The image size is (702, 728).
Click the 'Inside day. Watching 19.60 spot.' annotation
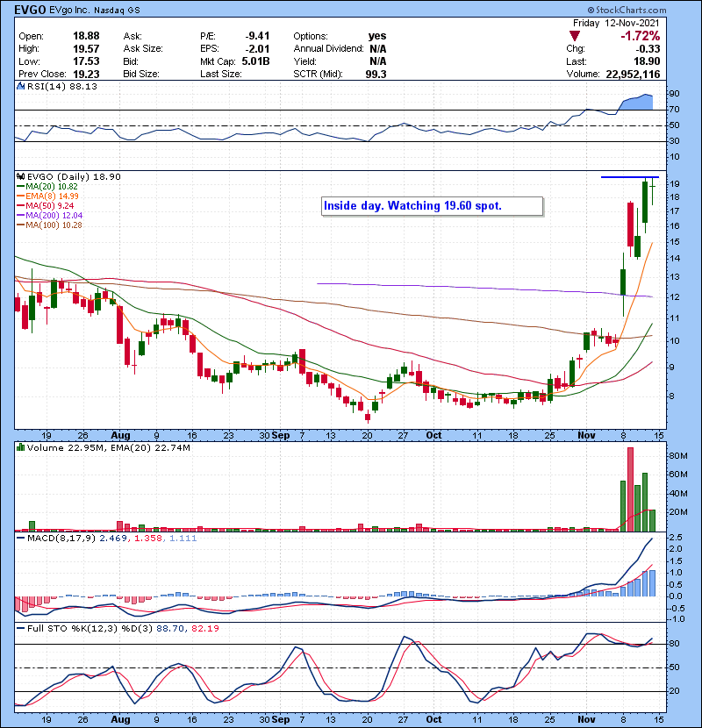[x=432, y=206]
